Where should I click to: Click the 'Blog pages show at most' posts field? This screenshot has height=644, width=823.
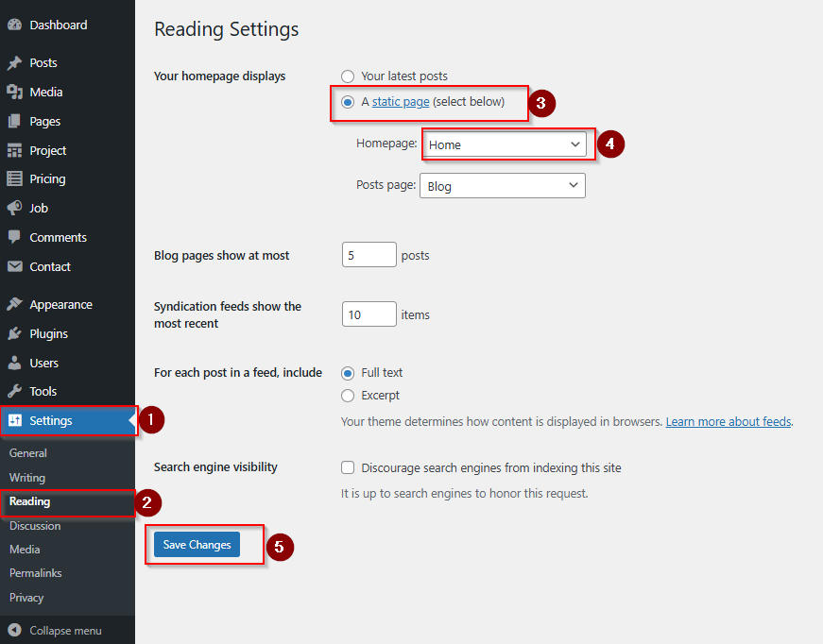(369, 254)
